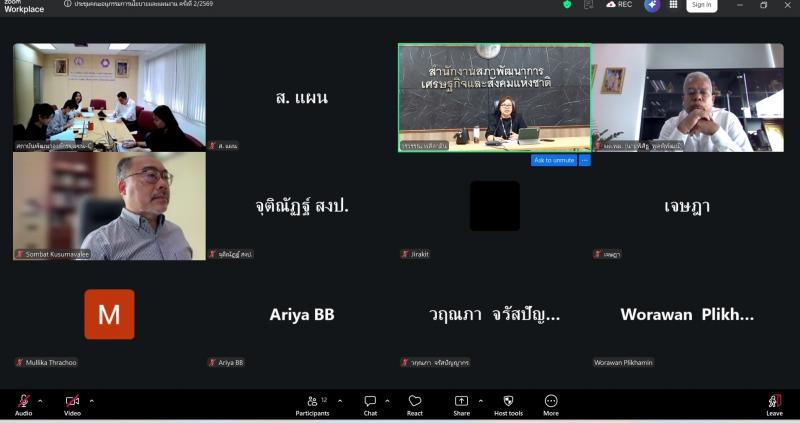View the REC cloud recording indicator
The image size is (800, 423).
click(619, 5)
